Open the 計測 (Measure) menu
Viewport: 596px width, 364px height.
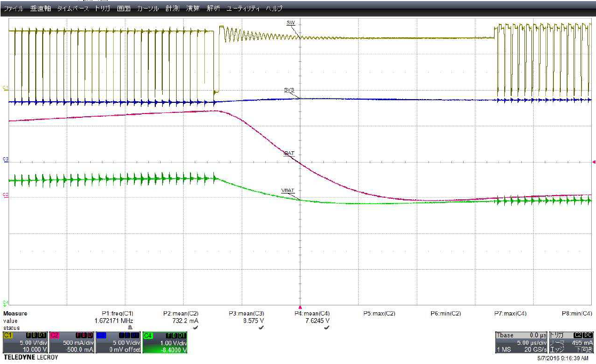click(172, 9)
